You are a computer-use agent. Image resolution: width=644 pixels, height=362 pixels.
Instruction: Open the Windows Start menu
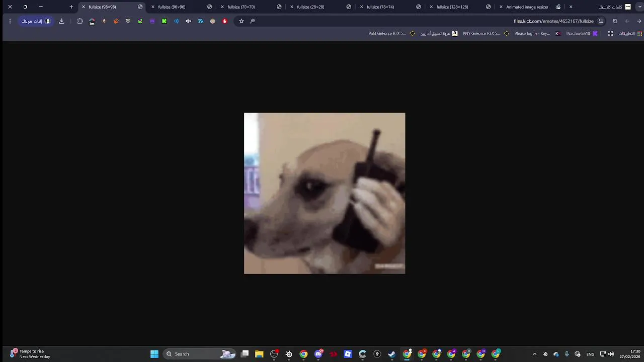154,354
